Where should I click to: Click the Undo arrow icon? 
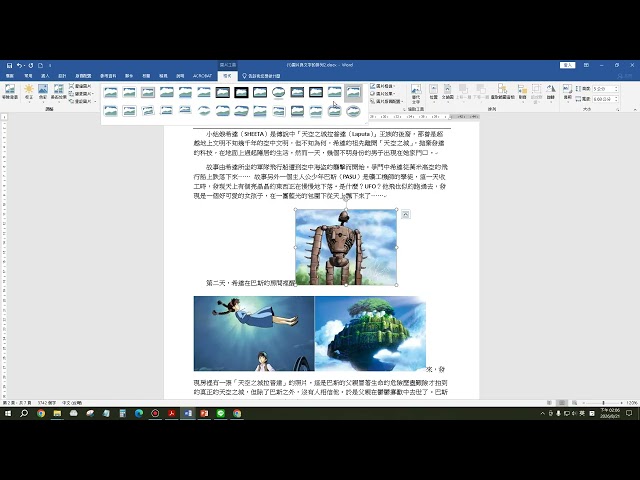[19, 65]
